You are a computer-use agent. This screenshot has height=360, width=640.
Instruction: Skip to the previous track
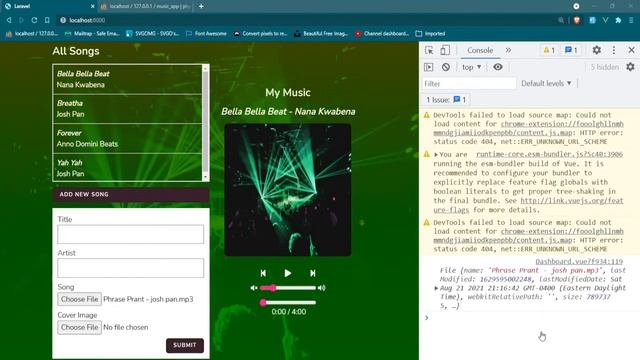[x=263, y=273]
